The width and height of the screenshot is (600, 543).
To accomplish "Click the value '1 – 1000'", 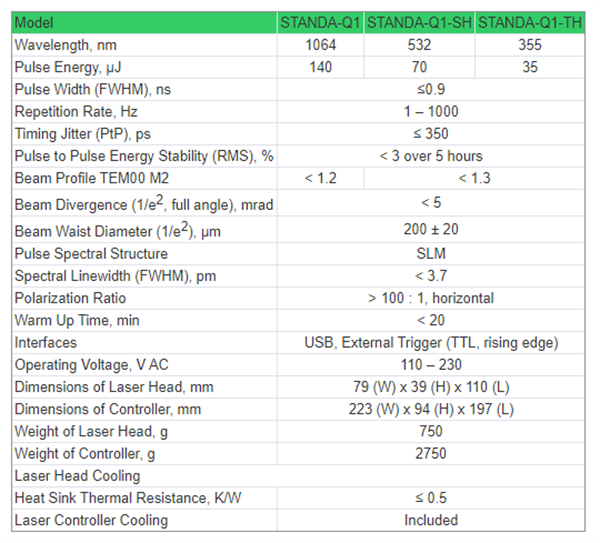I will 431,112.
